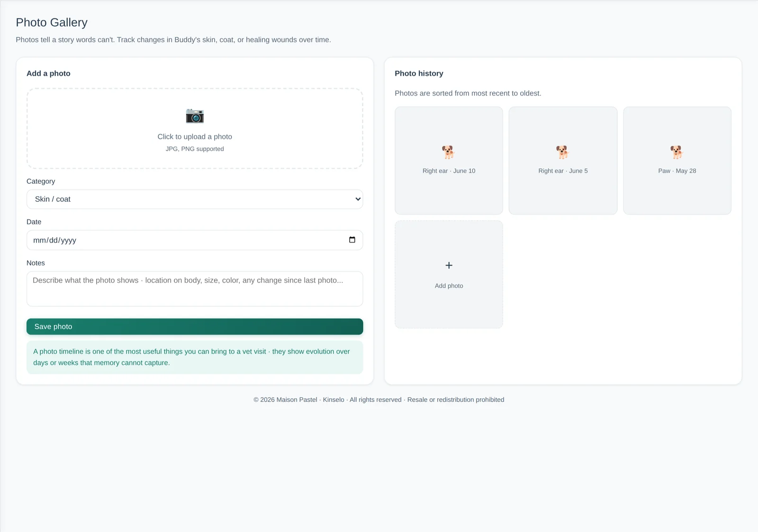Click the Photo history heading
The image size is (758, 532).
pyautogui.click(x=419, y=73)
